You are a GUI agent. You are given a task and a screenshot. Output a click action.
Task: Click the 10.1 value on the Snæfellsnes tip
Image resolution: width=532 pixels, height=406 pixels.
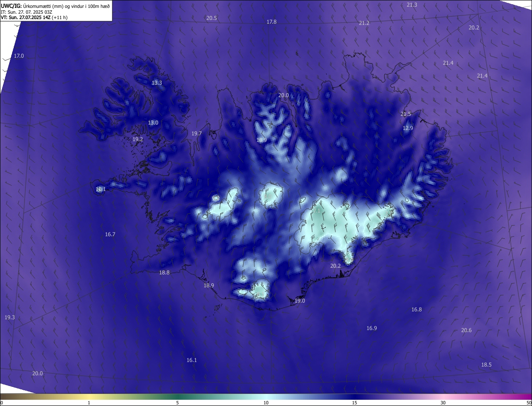coord(101,189)
